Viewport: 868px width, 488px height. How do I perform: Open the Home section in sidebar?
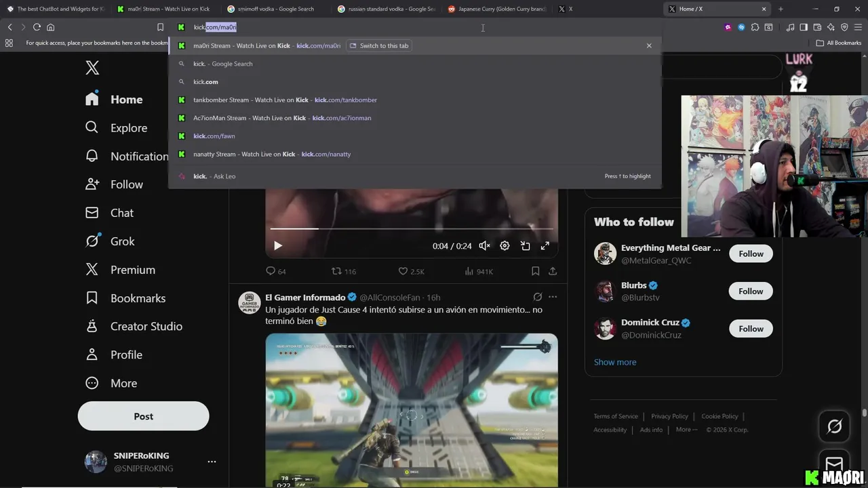[114, 99]
